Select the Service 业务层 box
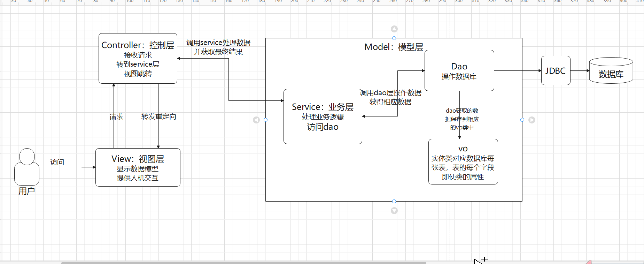Viewport: 644px width, 264px height. [323, 116]
